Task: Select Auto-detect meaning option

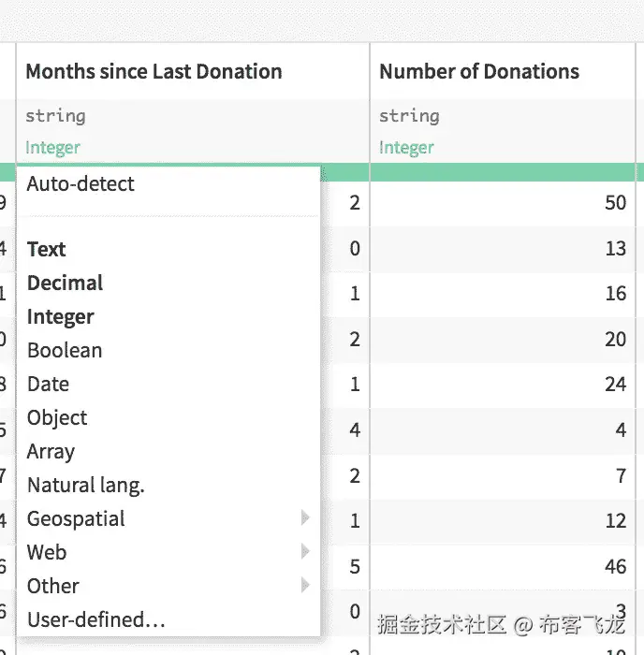Action: (80, 184)
